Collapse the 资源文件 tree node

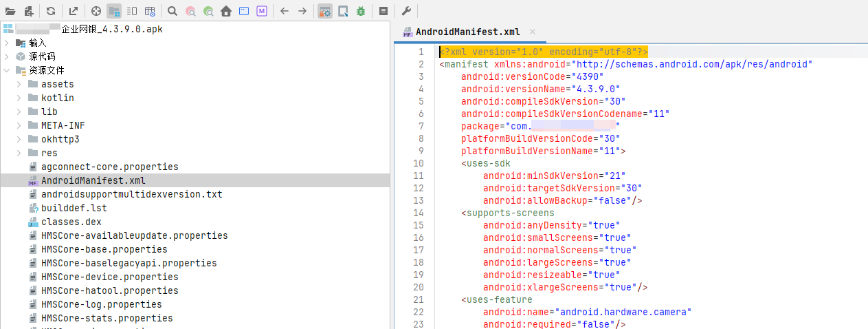pyautogui.click(x=7, y=70)
